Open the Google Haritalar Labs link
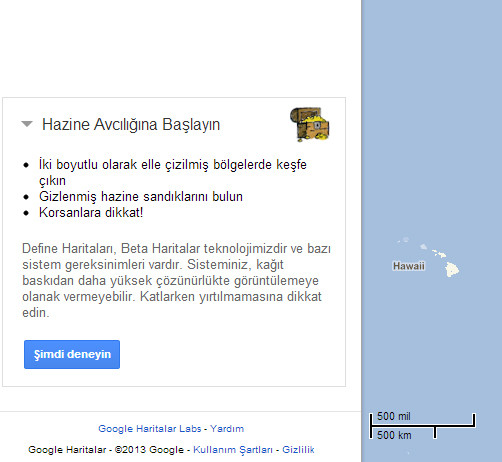 pyautogui.click(x=150, y=429)
